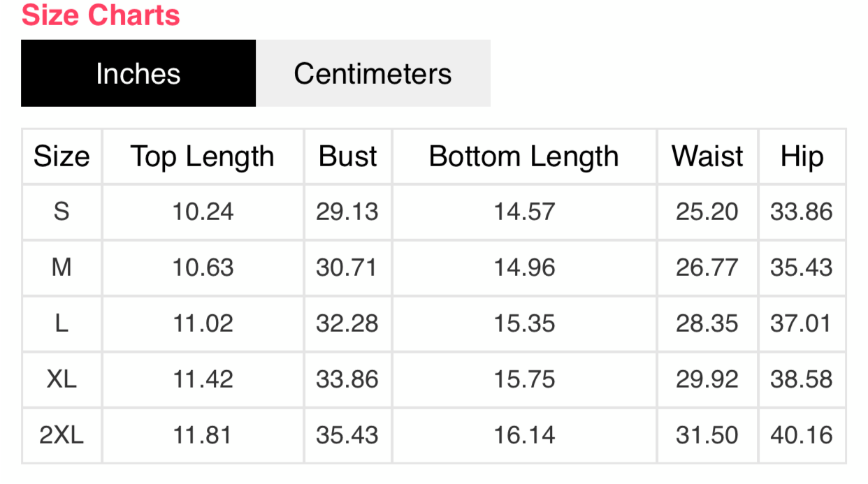Screen dimensions: 868x484
Task: Click the S bust value 29.13
Action: [x=347, y=212]
